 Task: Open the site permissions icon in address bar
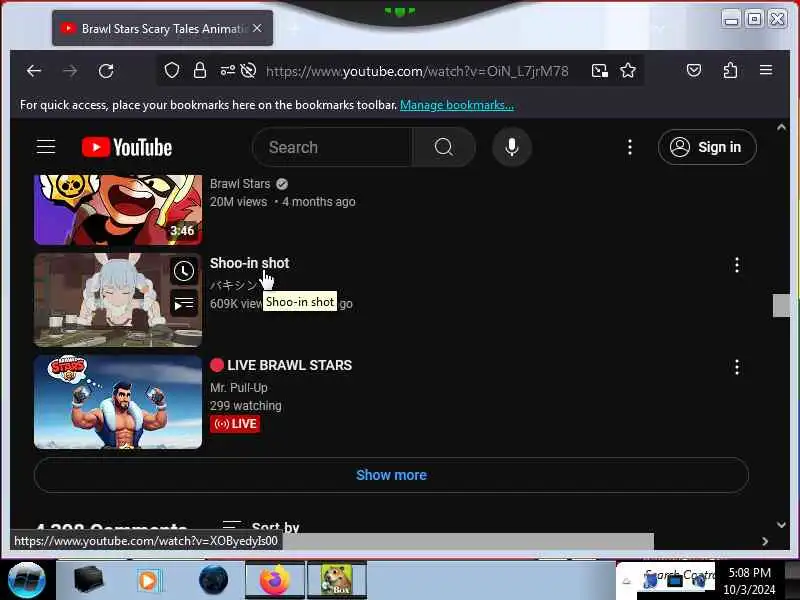tap(228, 70)
